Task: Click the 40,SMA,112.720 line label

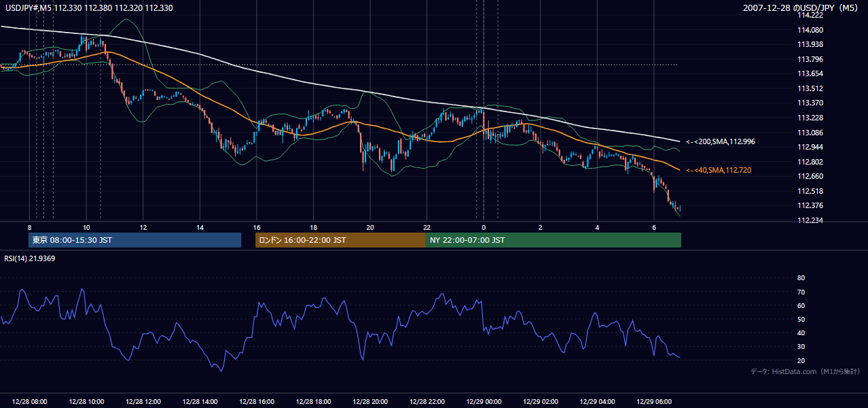Action: pos(719,170)
